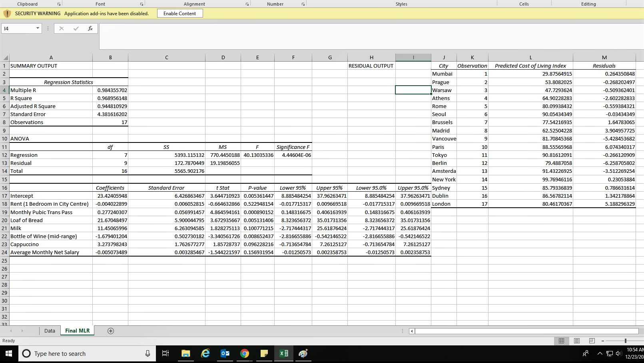Click the SUMMARY OUTPUT cell
Viewport: 644px width, 363px height.
coord(51,66)
